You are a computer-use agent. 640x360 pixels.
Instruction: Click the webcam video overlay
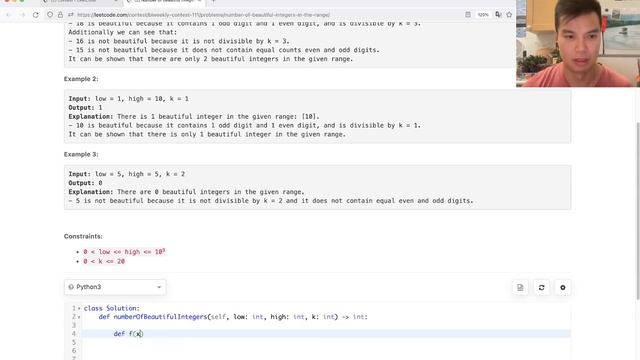pyautogui.click(x=578, y=43)
